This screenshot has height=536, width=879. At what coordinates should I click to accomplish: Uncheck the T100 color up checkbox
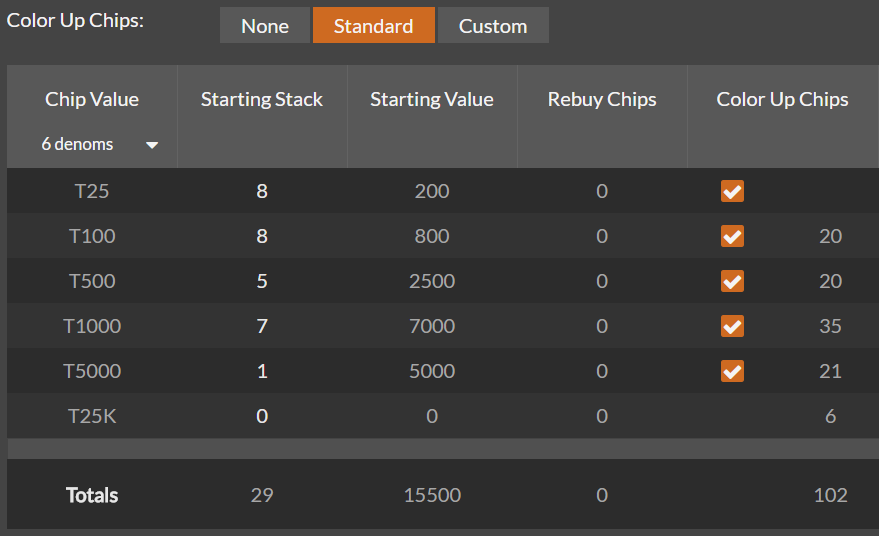coord(732,236)
